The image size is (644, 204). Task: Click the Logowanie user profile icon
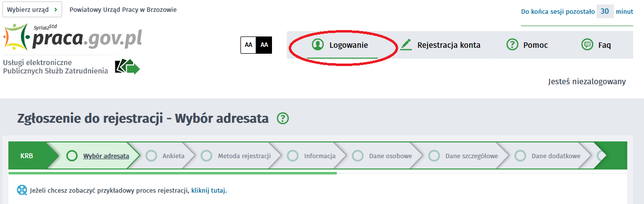pyautogui.click(x=317, y=45)
